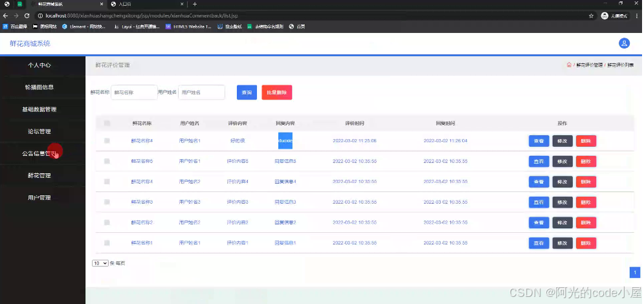Viewport: 644px width, 304px height.
Task: Check the box for the 评价内容4 row
Action: tap(107, 181)
